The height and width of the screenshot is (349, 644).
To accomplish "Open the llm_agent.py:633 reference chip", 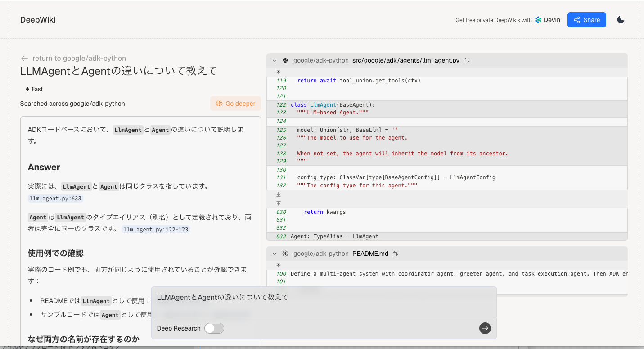I will tap(56, 199).
